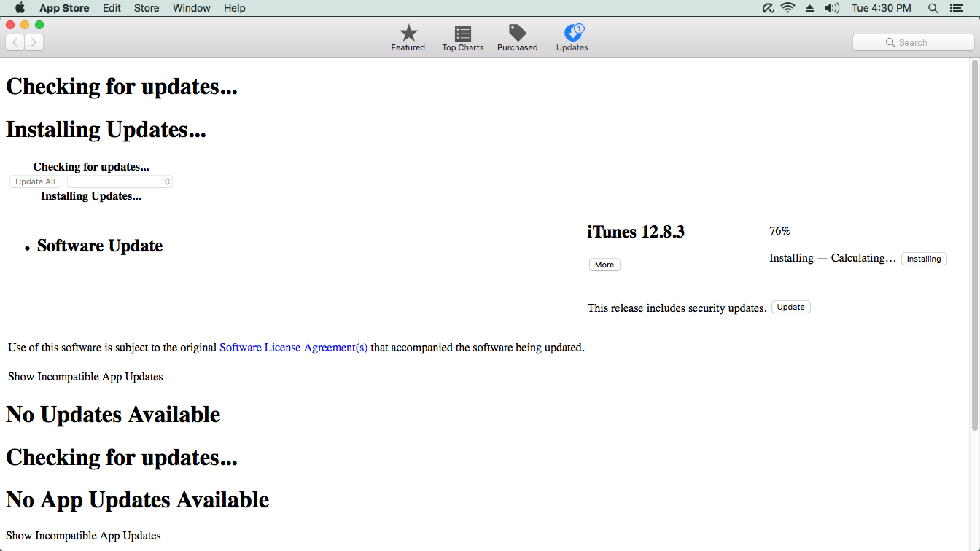The height and width of the screenshot is (551, 980).
Task: Open Software License Agreement(s) link
Action: point(294,348)
